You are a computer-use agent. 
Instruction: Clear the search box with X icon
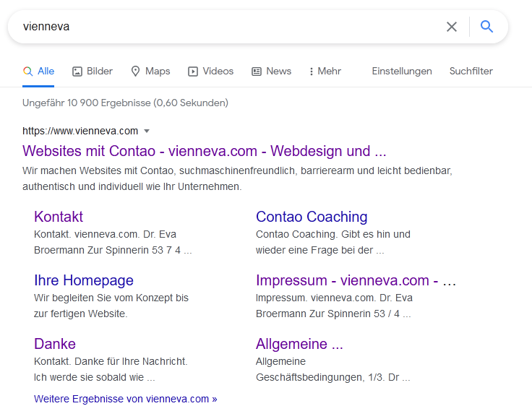coord(452,27)
